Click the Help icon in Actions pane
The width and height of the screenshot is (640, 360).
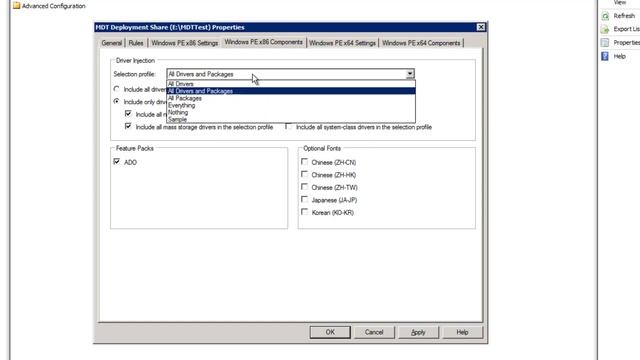point(605,56)
